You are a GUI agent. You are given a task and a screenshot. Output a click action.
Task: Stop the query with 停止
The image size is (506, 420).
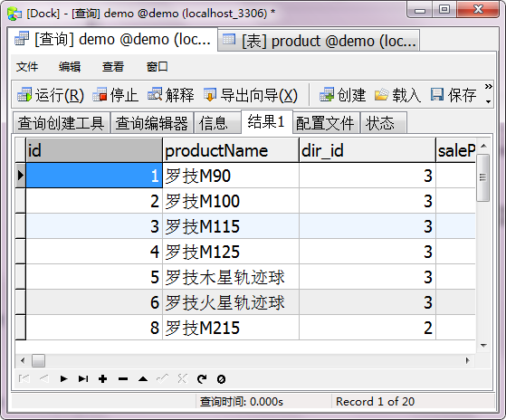[116, 95]
